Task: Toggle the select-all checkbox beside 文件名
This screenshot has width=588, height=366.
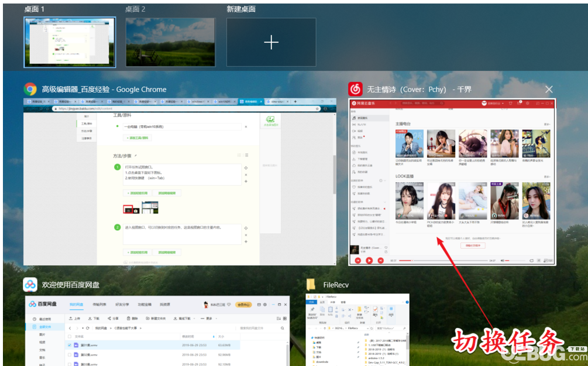Action: 70,336
